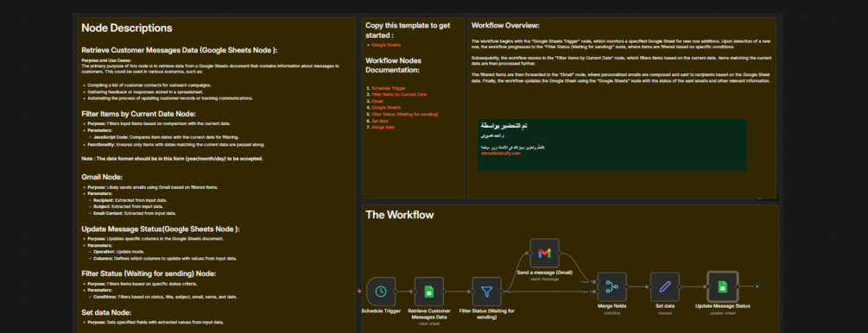Viewport: 868px width, 333px height.
Task: Open the Google Sheets template link
Action: pos(386,45)
